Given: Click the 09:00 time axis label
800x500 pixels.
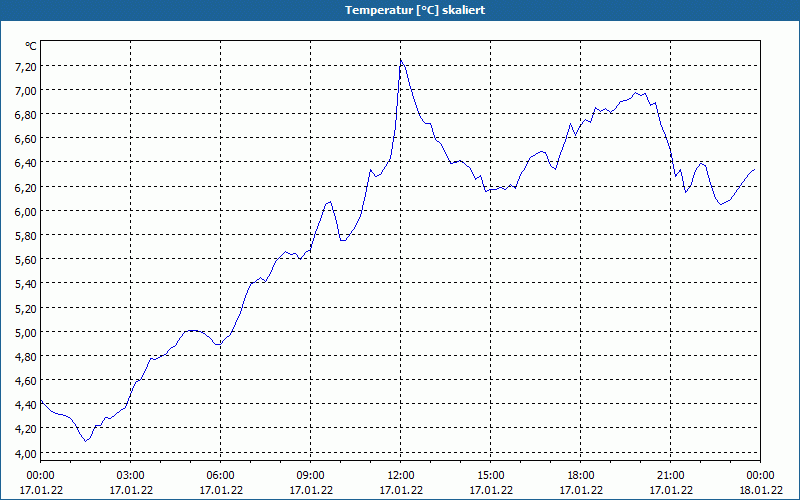Looking at the screenshot, I should tap(311, 476).
